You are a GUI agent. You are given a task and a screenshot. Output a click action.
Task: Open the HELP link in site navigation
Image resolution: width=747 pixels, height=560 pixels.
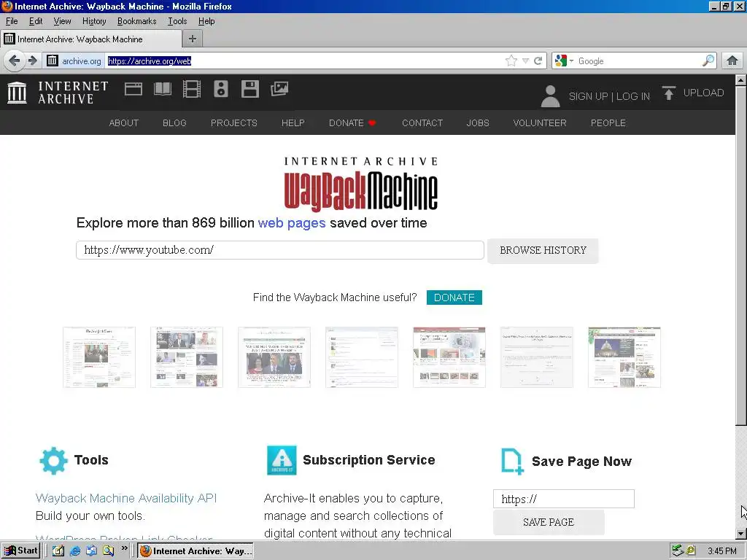pyautogui.click(x=293, y=122)
